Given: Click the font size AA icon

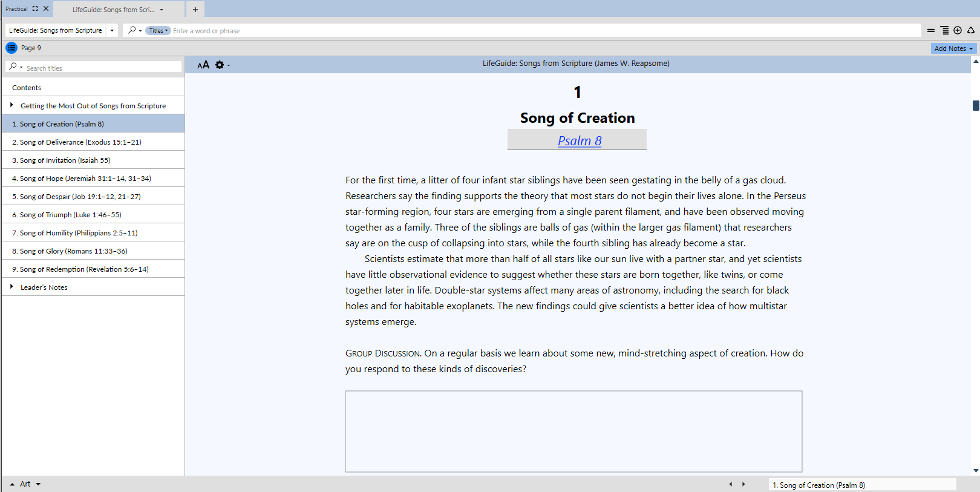Looking at the screenshot, I should pyautogui.click(x=203, y=65).
